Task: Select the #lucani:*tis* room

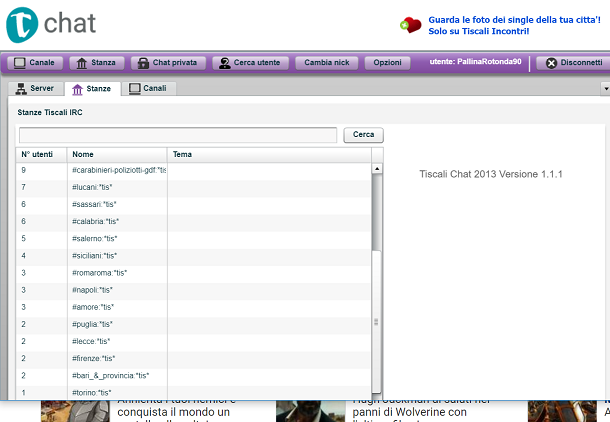Action: (193, 187)
